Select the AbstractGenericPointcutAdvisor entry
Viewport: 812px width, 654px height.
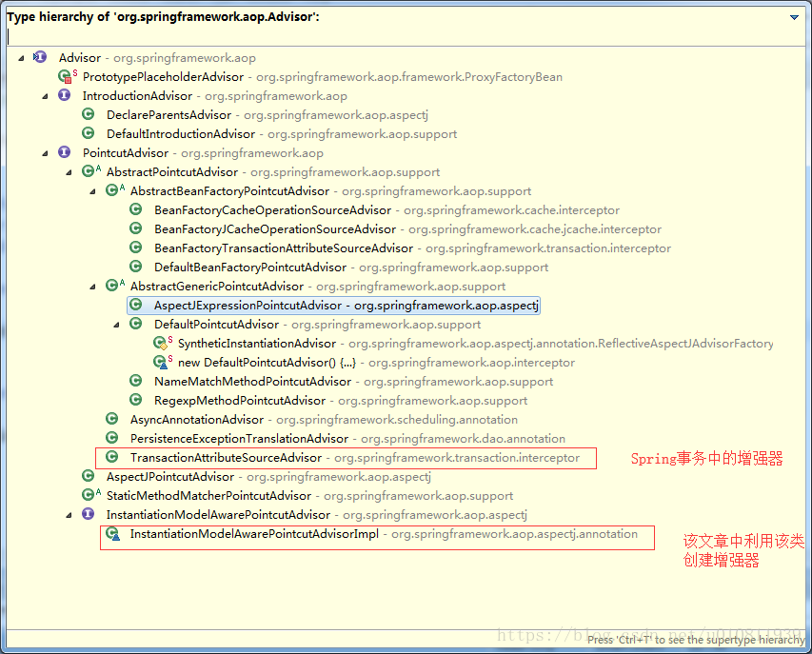[318, 287]
